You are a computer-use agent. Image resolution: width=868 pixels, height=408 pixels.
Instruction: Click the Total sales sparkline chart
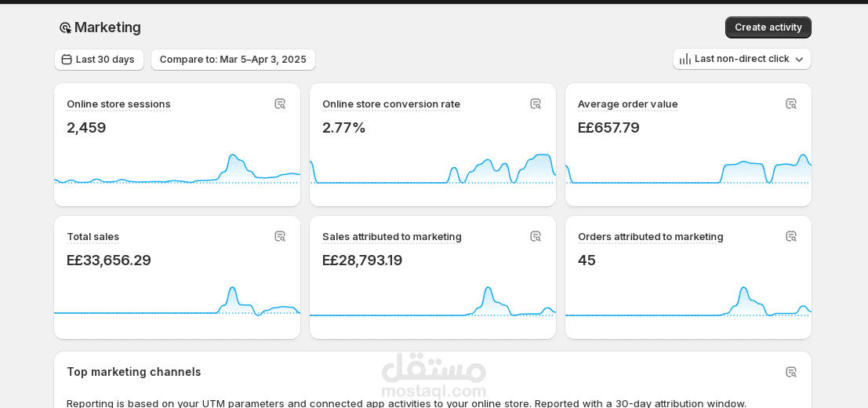[177, 302]
